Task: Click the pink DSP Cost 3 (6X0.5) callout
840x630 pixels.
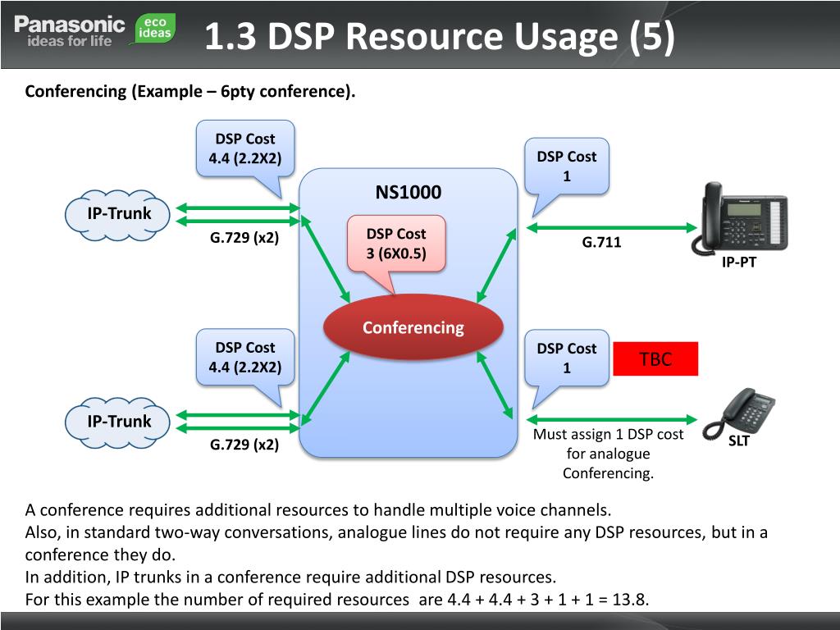Action: tap(396, 244)
